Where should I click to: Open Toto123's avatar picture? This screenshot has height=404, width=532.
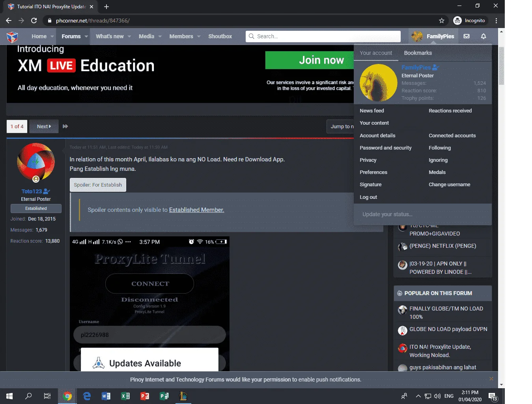(36, 162)
